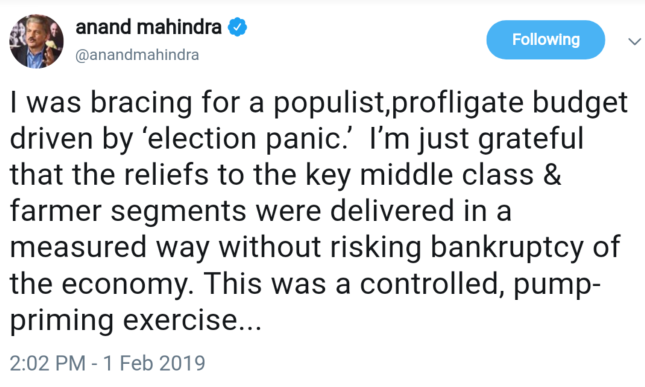Click the 1 Feb 2019 date
Viewport: 645px width, 387px height.
pyautogui.click(x=154, y=363)
